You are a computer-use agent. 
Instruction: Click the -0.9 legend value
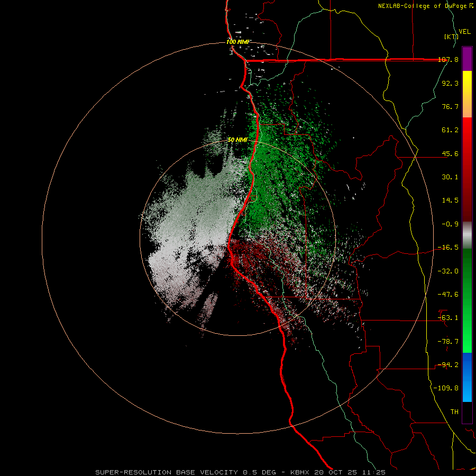(x=450, y=224)
